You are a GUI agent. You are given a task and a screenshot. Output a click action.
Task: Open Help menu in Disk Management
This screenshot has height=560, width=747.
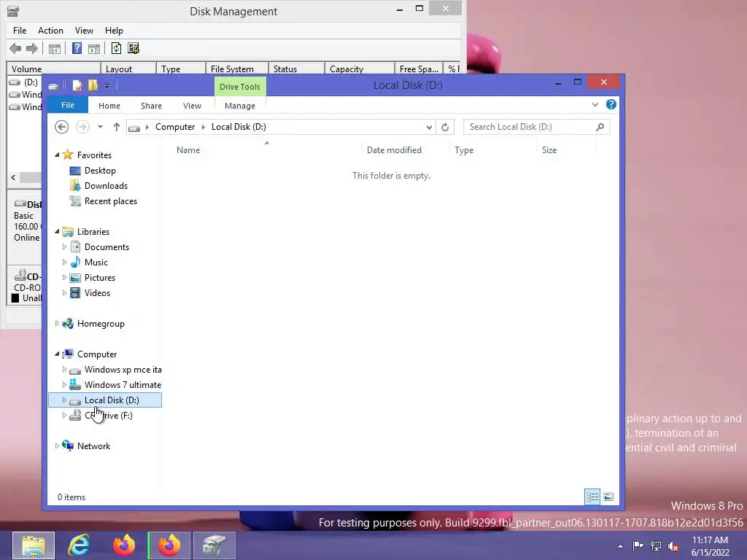click(114, 31)
